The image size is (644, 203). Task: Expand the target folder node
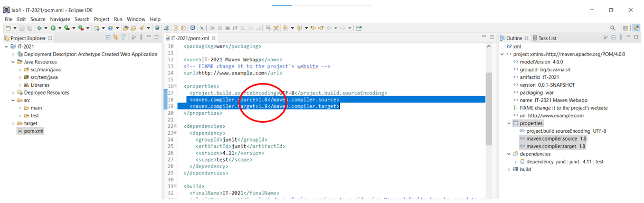13,123
